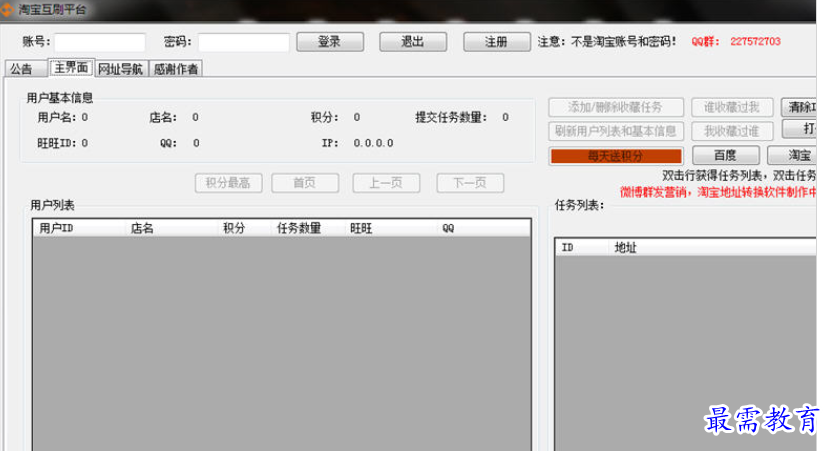
Task: Click the 谁收藏过我 button
Action: coord(732,107)
